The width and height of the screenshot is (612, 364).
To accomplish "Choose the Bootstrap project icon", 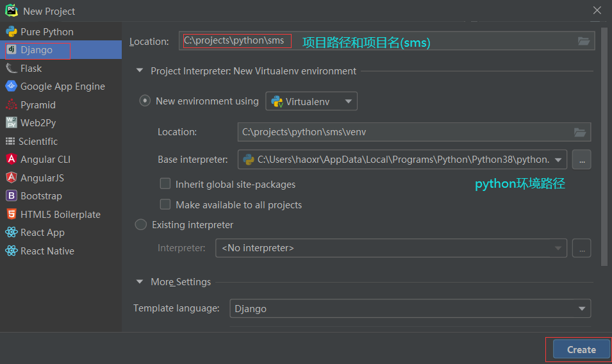I will coord(11,196).
